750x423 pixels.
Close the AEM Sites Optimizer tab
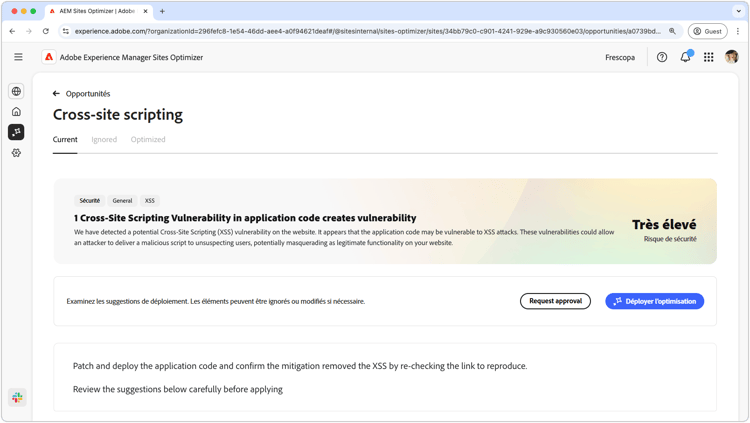tap(145, 11)
